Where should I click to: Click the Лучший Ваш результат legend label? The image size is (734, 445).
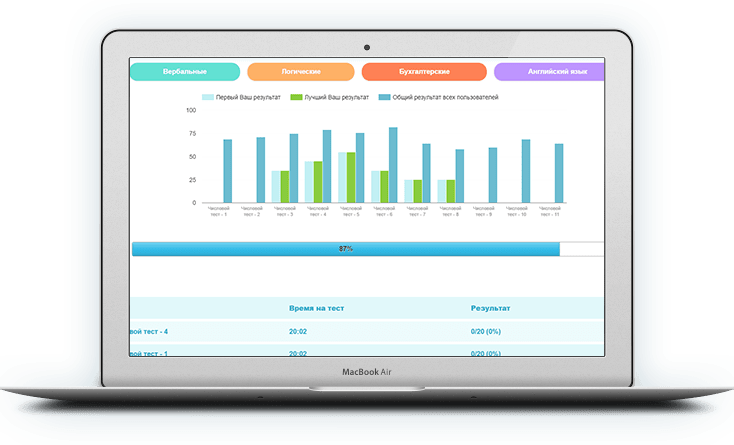coord(337,97)
